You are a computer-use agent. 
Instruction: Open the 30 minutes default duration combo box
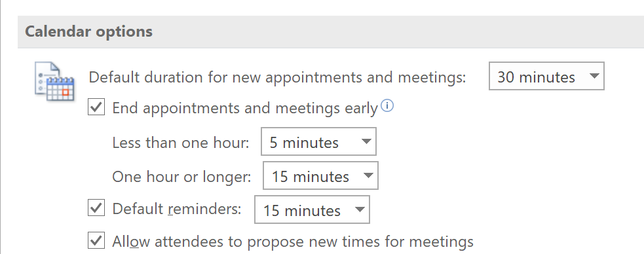click(546, 76)
